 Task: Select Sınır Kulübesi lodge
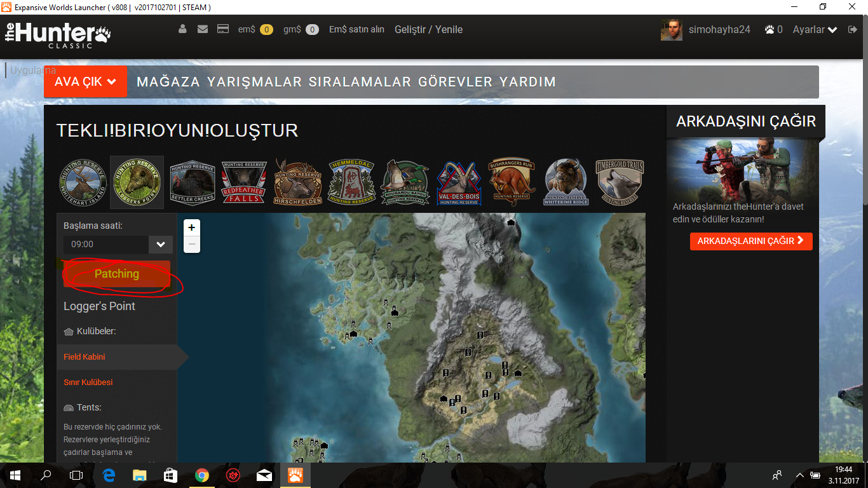(x=88, y=383)
